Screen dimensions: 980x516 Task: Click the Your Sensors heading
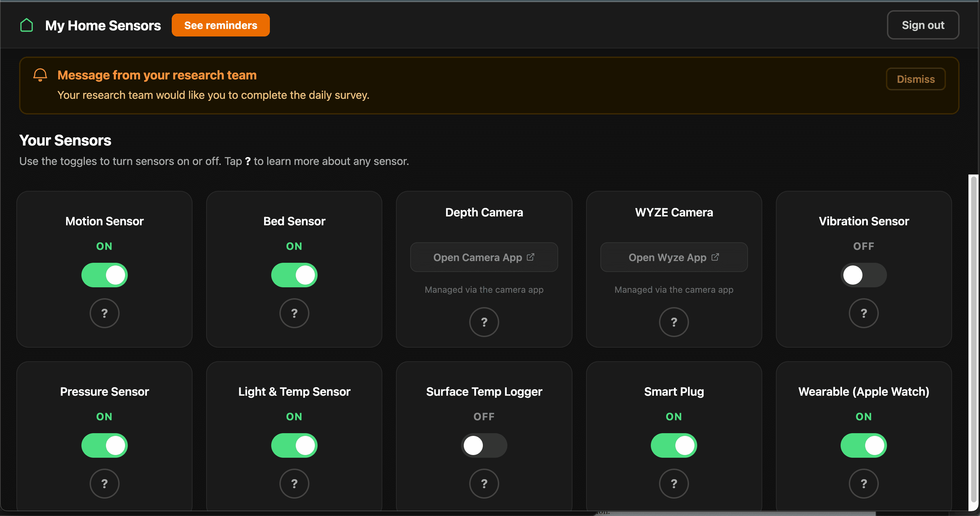65,140
